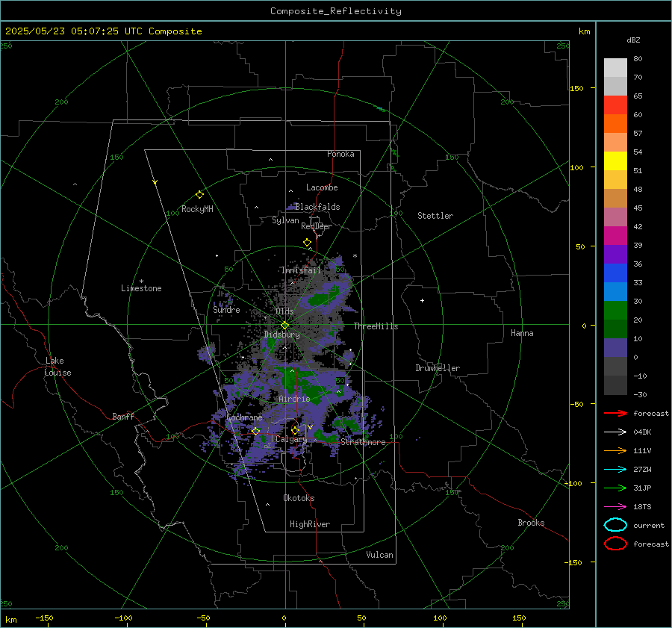The height and width of the screenshot is (628, 672).
Task: Click the Strathmore town label
Action: pyautogui.click(x=363, y=442)
